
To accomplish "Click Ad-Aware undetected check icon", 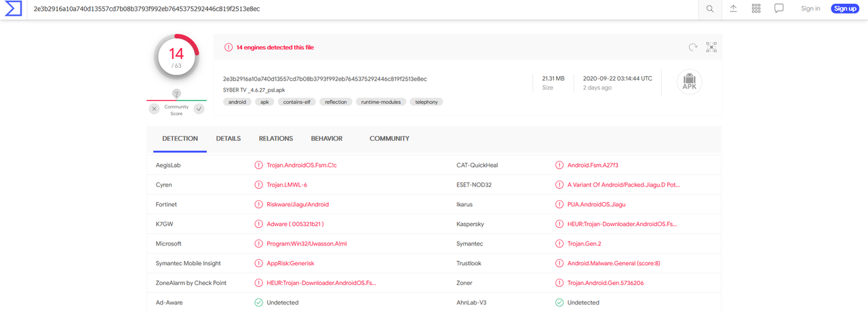I will point(258,303).
